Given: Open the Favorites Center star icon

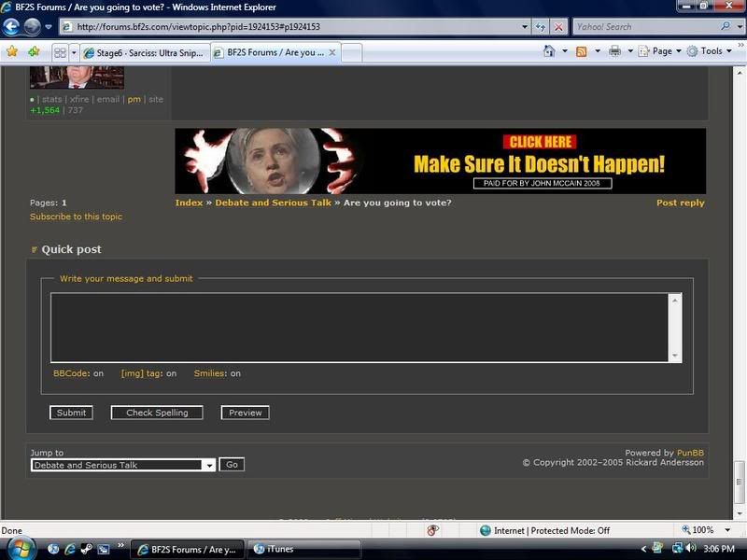Looking at the screenshot, I should pyautogui.click(x=12, y=51).
